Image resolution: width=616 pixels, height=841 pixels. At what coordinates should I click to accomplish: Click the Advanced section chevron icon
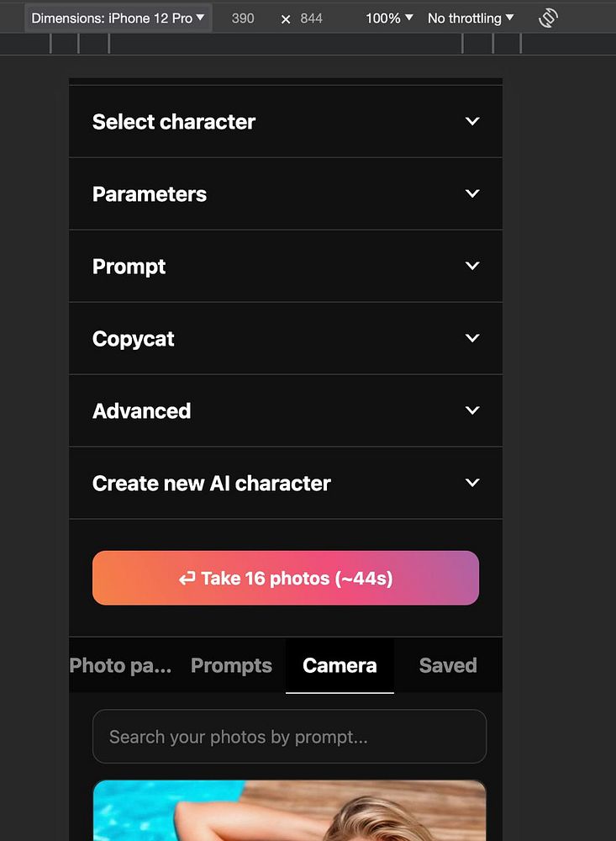coord(472,410)
